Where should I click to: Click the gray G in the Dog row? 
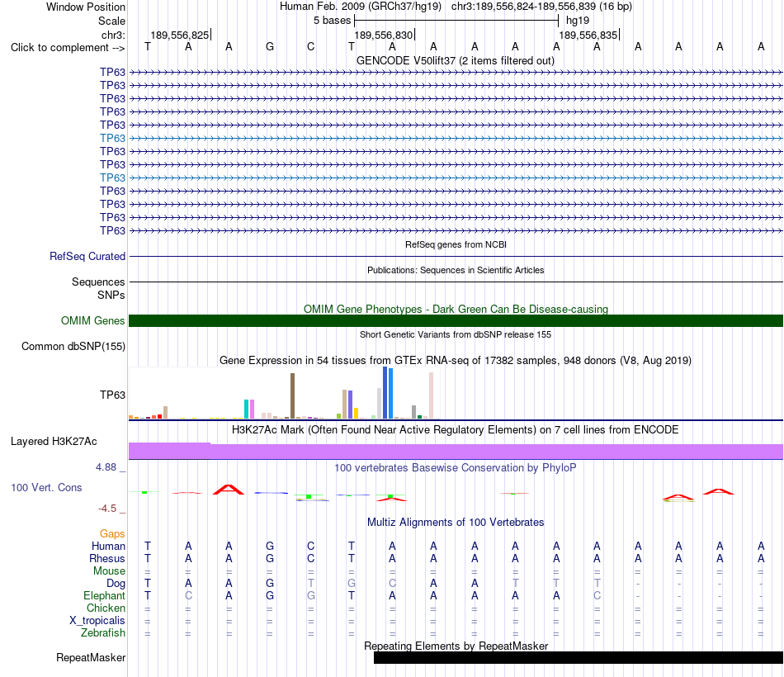tap(352, 583)
